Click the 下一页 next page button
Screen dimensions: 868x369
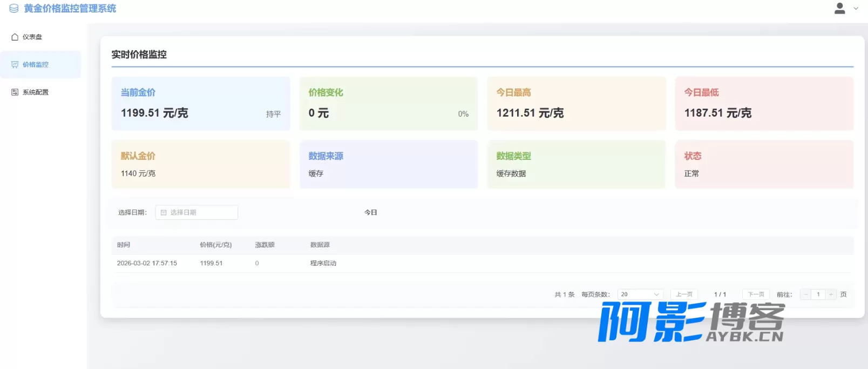tap(756, 294)
